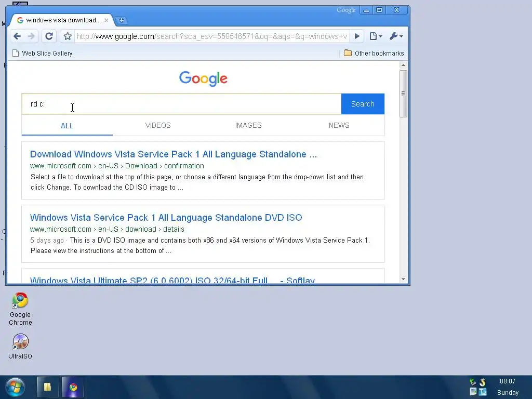Click the Sunday day label on taskbar
Viewport: 532px width, 399px height.
pos(508,393)
